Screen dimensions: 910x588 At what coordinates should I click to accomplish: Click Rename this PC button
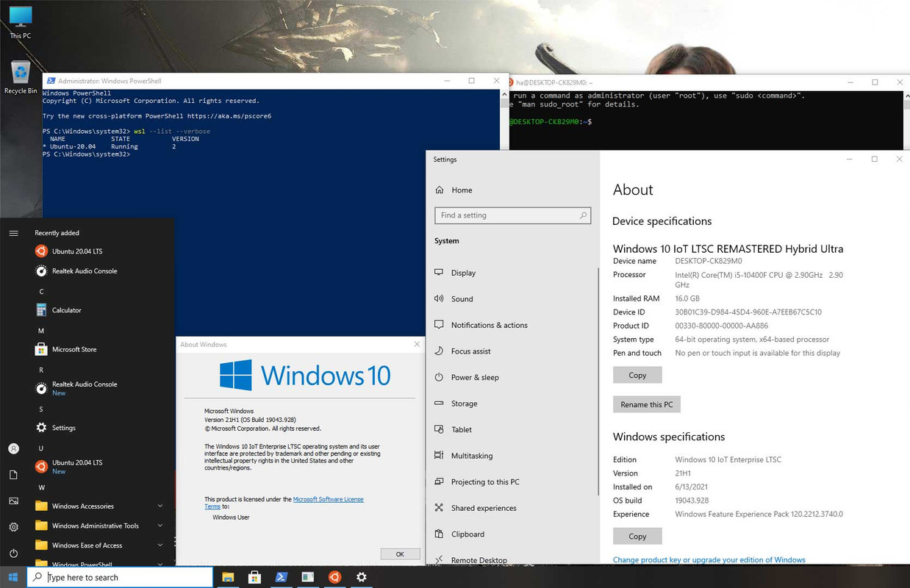(x=647, y=404)
